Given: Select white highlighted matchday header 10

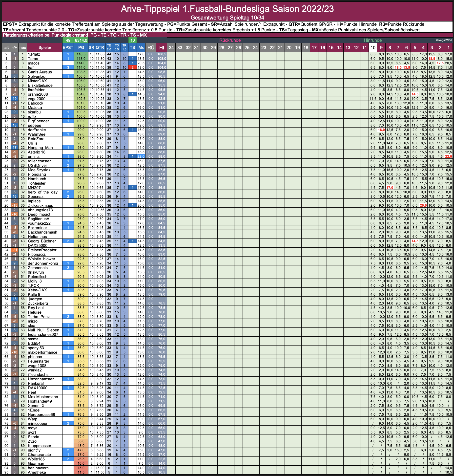Looking at the screenshot, I should coord(373,47).
